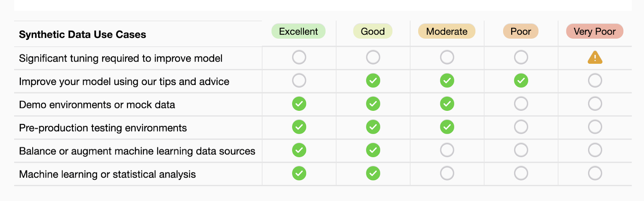The width and height of the screenshot is (644, 201).
Task: Click green check for Pre-production testing under Moderate
Action: tap(447, 127)
